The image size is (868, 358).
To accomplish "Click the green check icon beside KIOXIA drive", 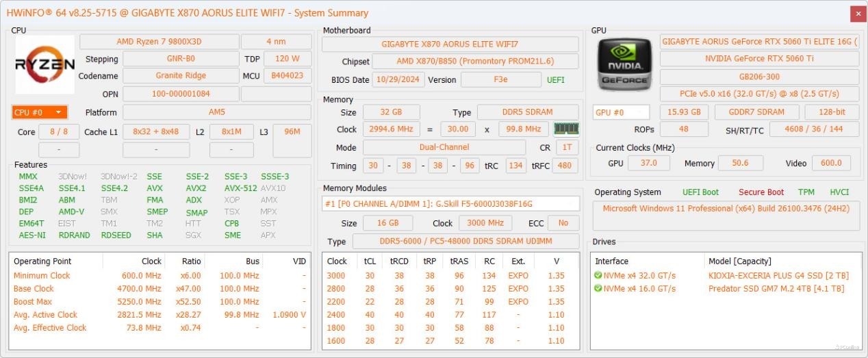I will (598, 275).
